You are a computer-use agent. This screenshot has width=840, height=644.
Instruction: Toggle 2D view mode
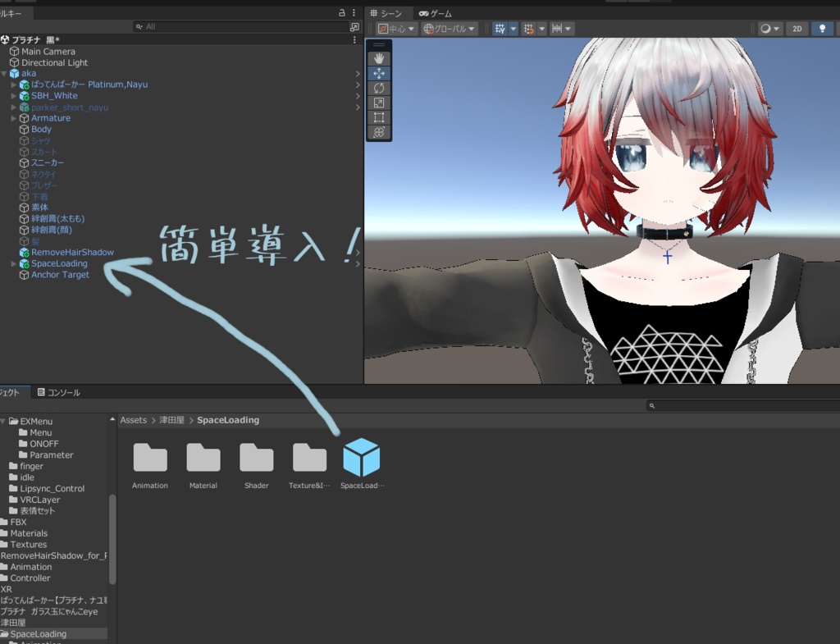(x=797, y=28)
